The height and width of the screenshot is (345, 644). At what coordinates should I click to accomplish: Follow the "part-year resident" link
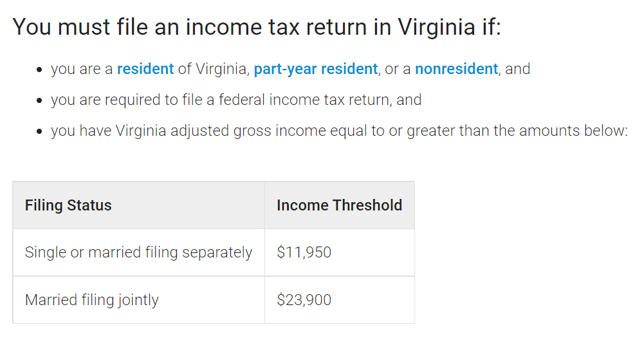(x=315, y=69)
